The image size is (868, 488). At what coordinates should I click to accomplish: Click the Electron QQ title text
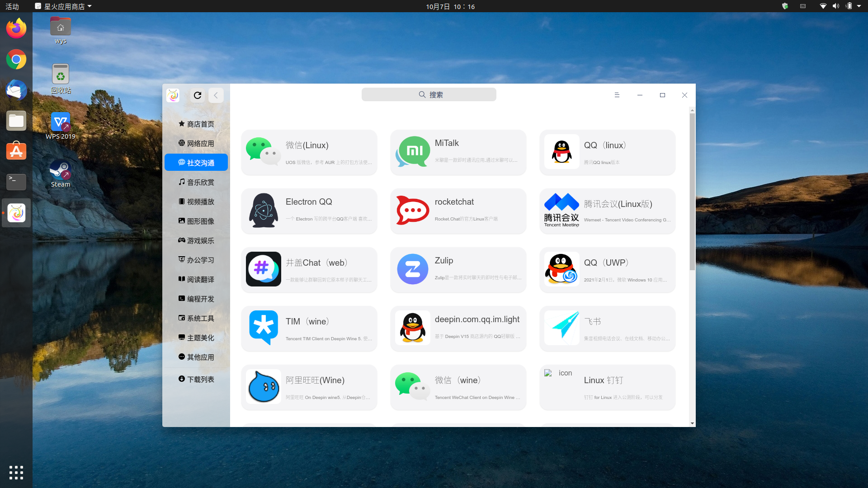pyautogui.click(x=309, y=202)
